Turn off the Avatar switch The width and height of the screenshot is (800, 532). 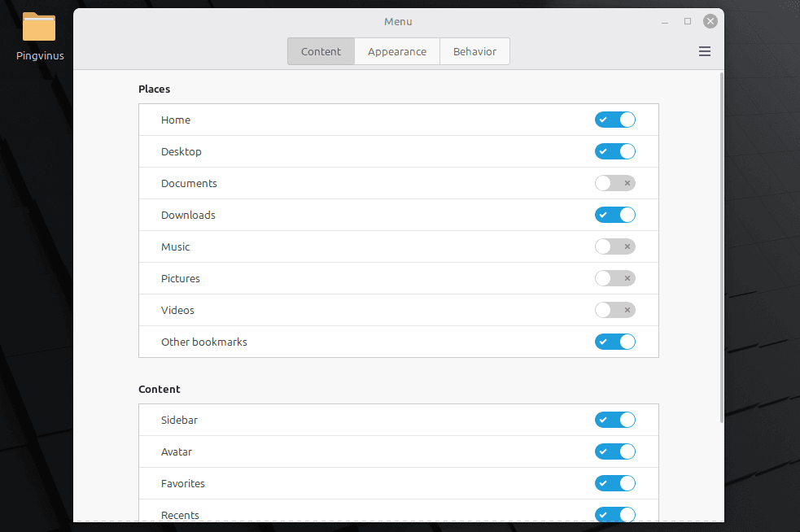[614, 451]
